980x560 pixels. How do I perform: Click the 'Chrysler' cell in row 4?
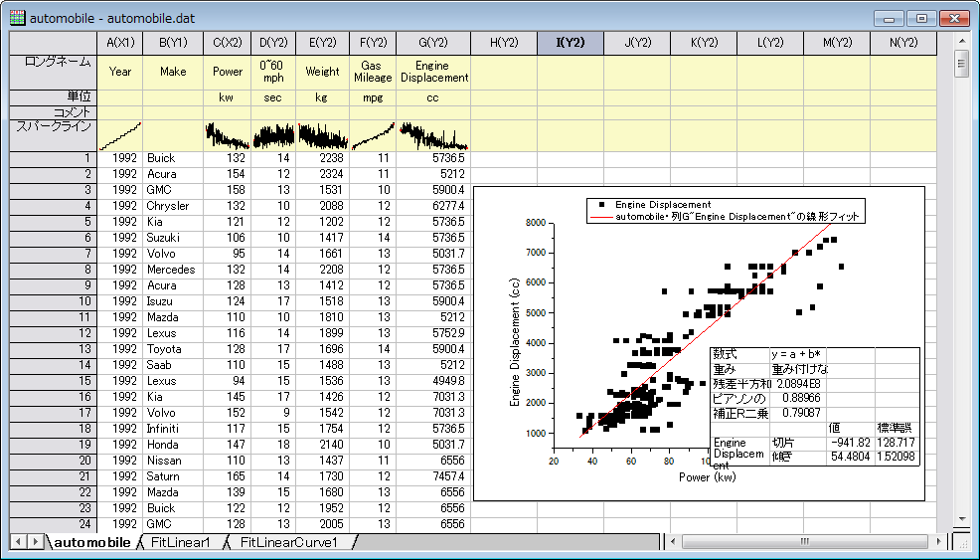pos(173,206)
